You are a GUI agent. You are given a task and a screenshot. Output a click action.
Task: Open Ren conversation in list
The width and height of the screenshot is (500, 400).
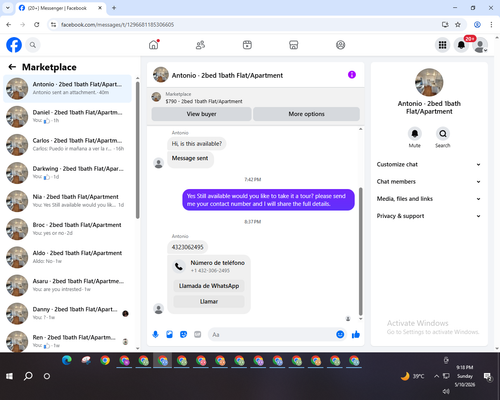(68, 341)
